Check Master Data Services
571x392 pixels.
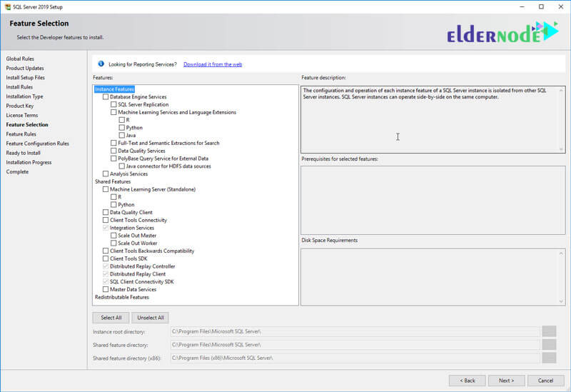(x=106, y=289)
